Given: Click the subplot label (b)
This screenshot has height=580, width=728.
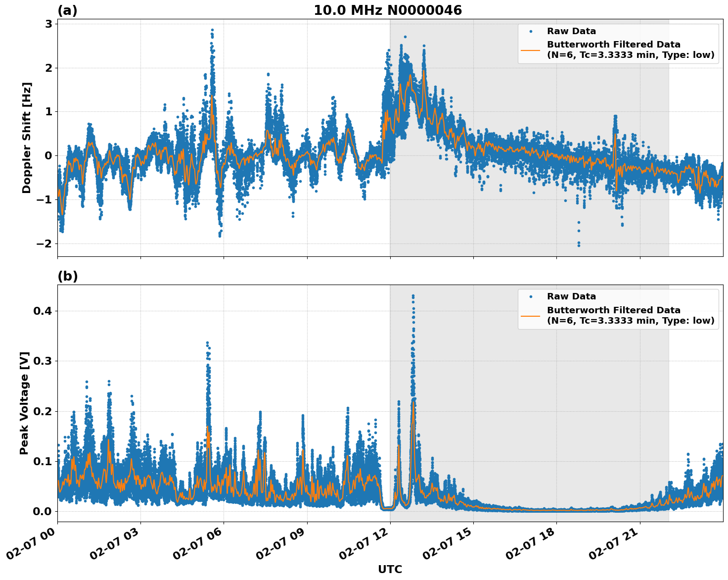Looking at the screenshot, I should [68, 275].
